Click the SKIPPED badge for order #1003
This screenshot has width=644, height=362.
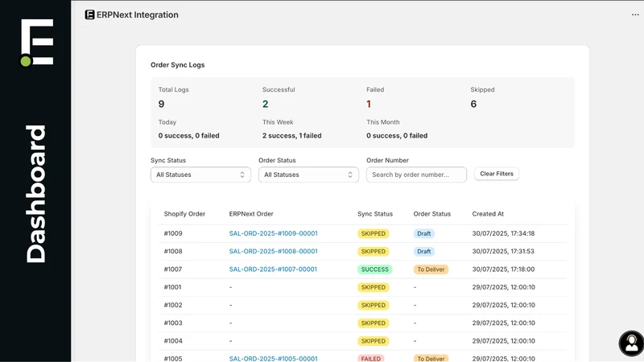pyautogui.click(x=373, y=323)
